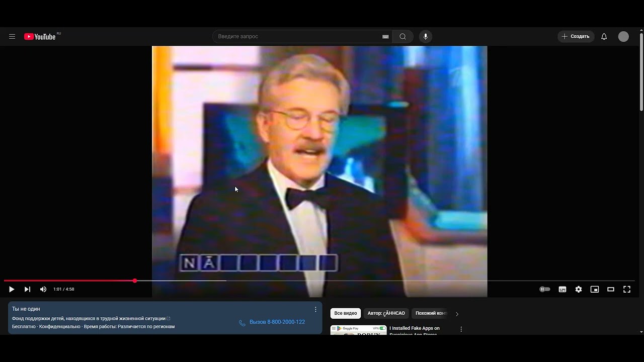Image resolution: width=644 pixels, height=362 pixels.
Task: Click the phone icon beside Вызов
Action: (x=242, y=323)
